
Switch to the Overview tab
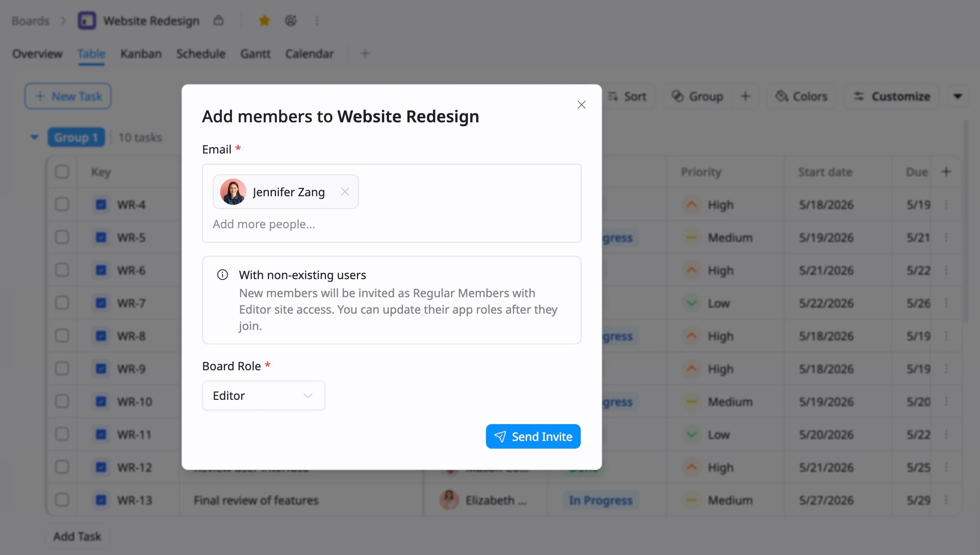pyautogui.click(x=37, y=54)
